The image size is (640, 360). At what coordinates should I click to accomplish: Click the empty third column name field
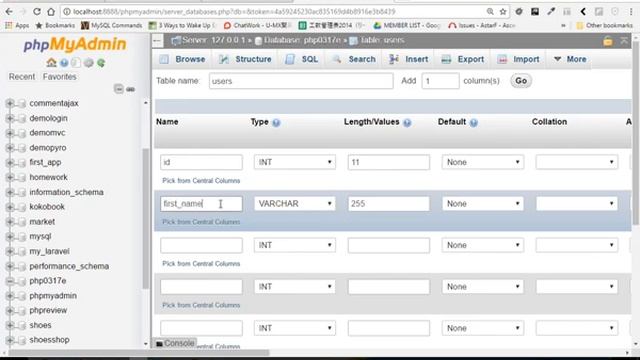click(201, 245)
